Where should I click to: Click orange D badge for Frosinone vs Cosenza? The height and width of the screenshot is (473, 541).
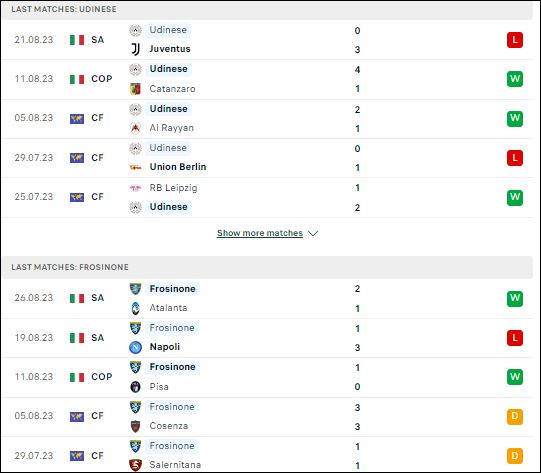[x=515, y=416]
